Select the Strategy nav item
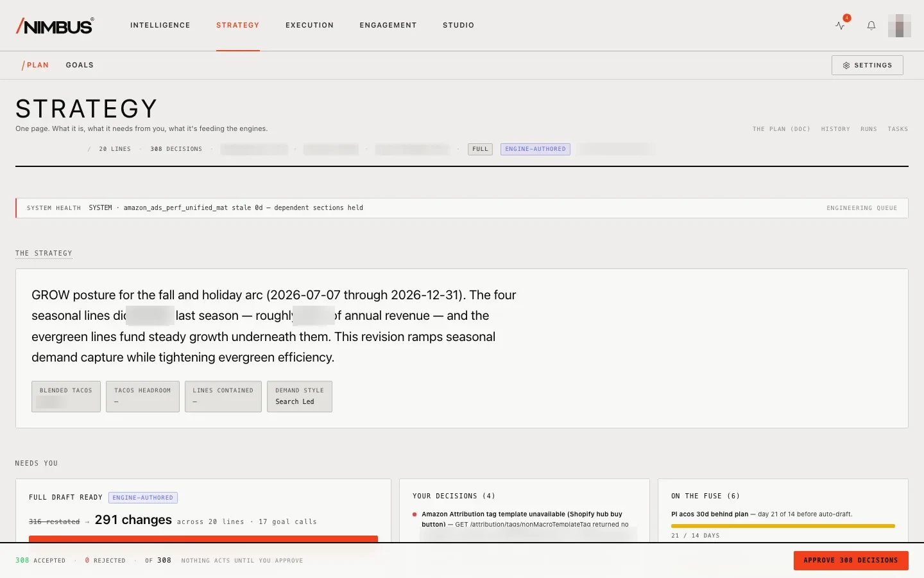 [x=238, y=26]
